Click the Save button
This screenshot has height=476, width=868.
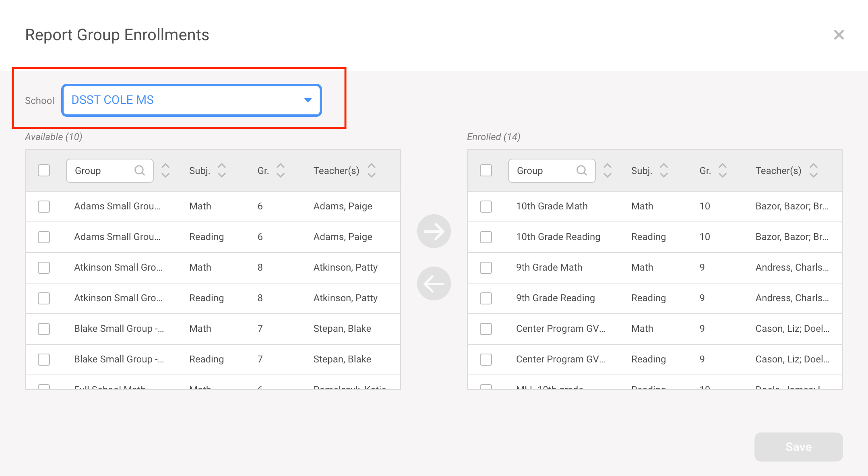[x=798, y=447]
